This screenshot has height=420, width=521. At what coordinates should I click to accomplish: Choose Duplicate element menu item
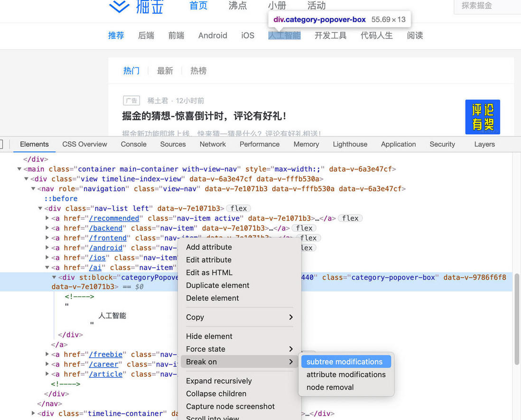point(240,285)
